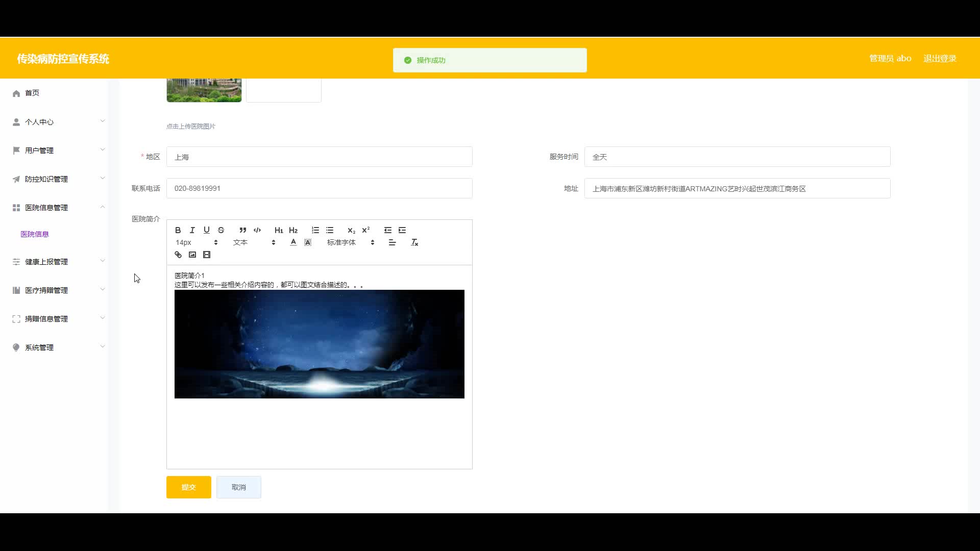
Task: Insert a video in editor
Action: [x=207, y=255]
